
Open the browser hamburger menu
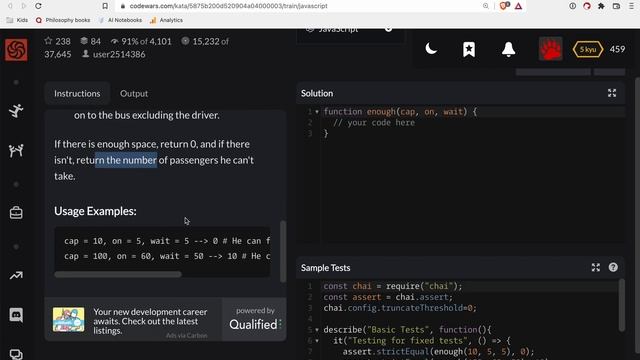pyautogui.click(x=631, y=6)
